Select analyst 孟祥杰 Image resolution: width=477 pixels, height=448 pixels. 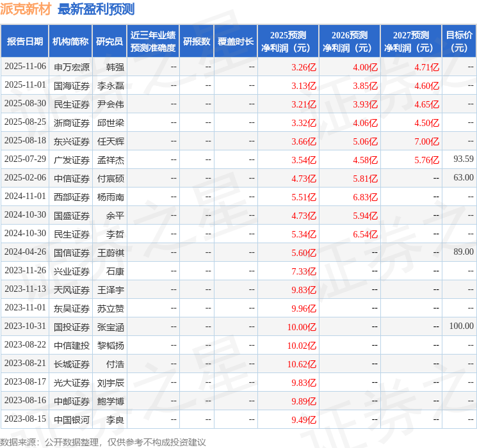111,160
